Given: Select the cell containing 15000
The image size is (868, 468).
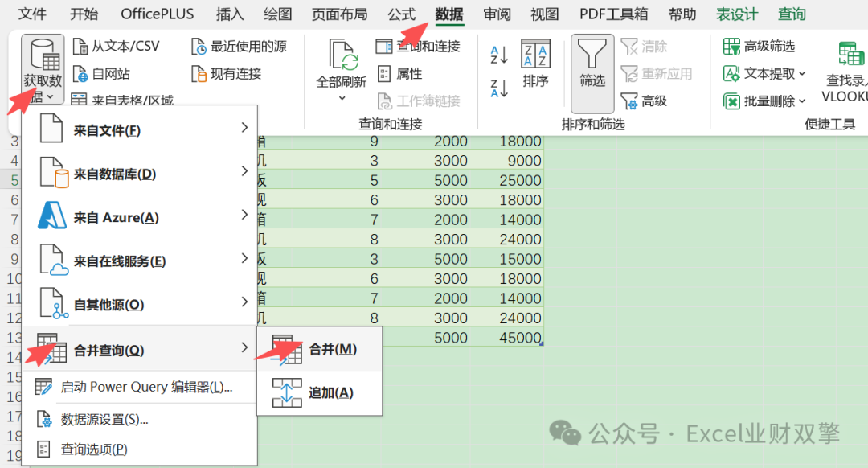Looking at the screenshot, I should [506, 259].
